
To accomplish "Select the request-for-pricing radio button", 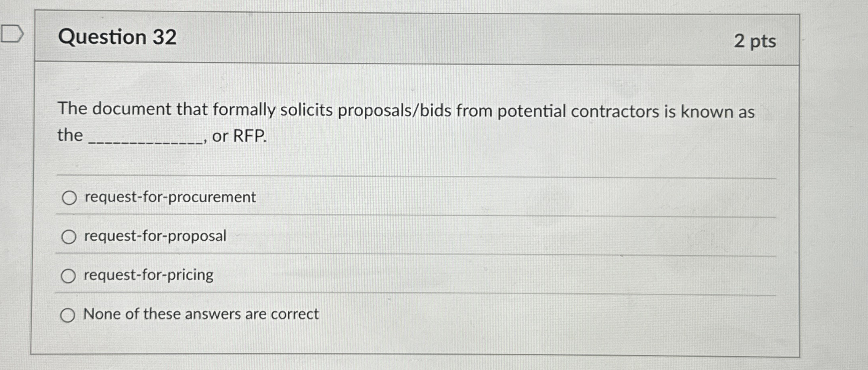I will [x=69, y=276].
